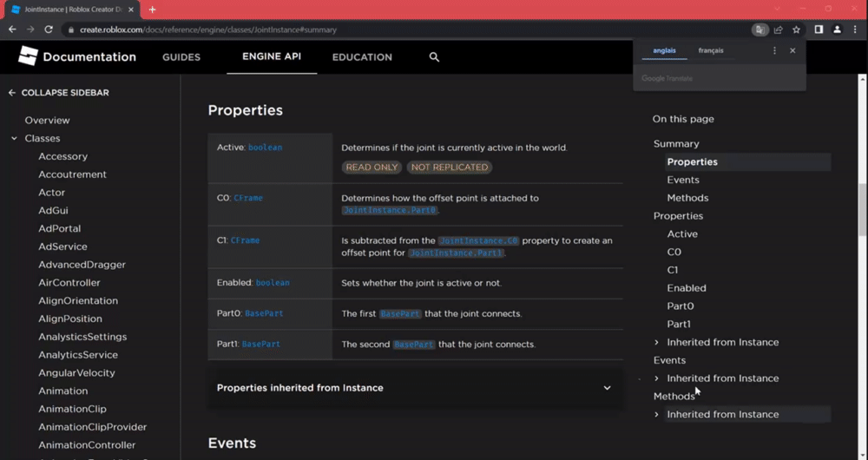The width and height of the screenshot is (868, 460).
Task: Open the AdPortal class page
Action: (60, 228)
